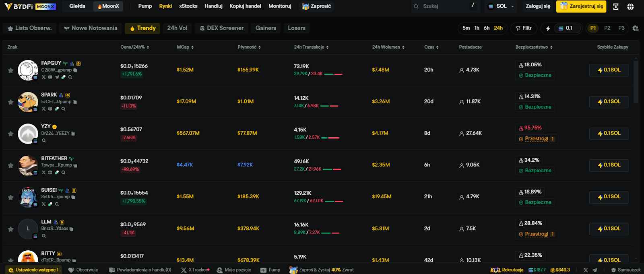
Task: Switch to the Lista Obserw. tab
Action: click(30, 28)
